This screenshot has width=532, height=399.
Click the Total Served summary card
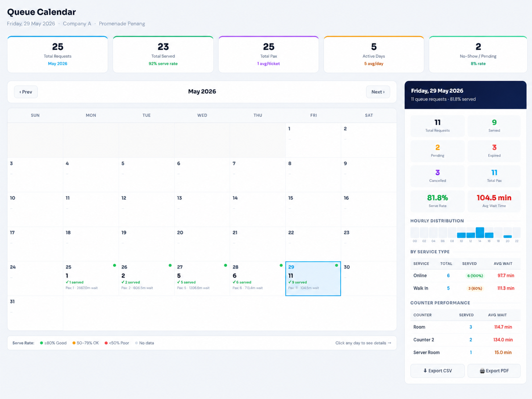[163, 54]
